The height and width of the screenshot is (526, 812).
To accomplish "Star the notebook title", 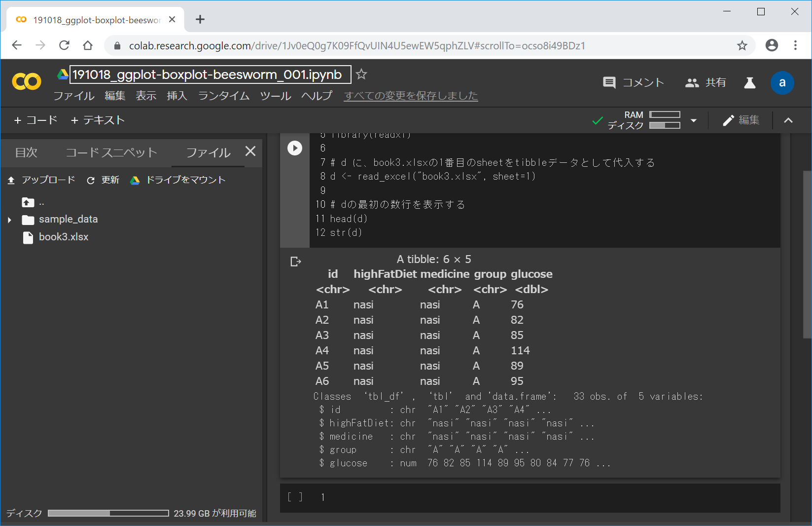I will pyautogui.click(x=361, y=75).
